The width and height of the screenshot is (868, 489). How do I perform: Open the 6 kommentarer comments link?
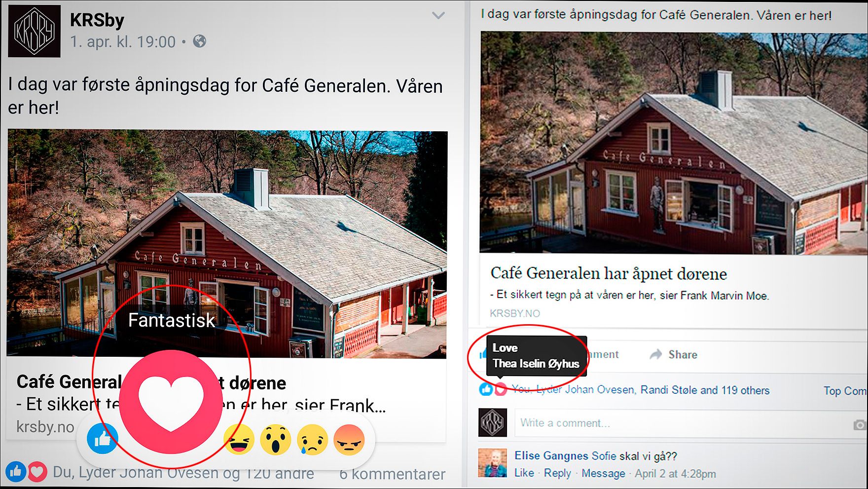tap(392, 474)
